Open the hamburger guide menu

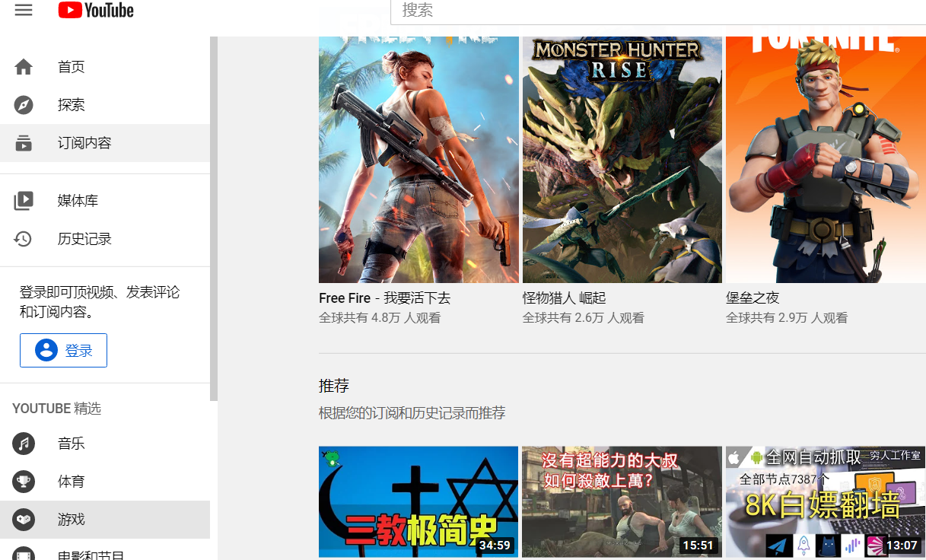pos(24,10)
